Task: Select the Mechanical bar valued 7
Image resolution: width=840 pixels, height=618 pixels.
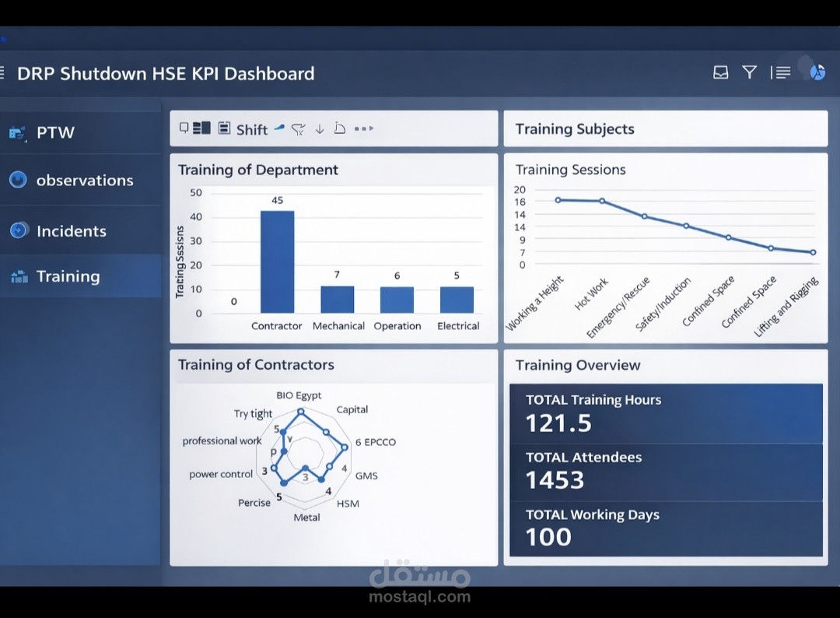Action: pyautogui.click(x=337, y=299)
